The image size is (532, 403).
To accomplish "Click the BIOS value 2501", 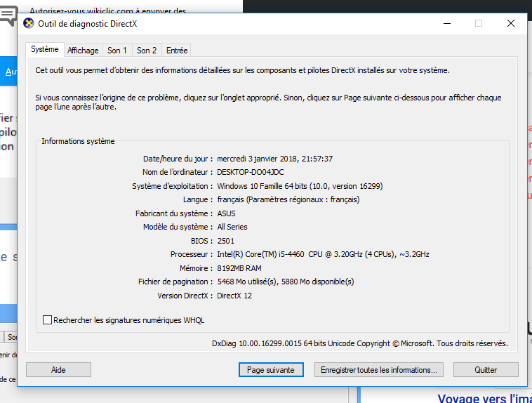I will [x=225, y=241].
